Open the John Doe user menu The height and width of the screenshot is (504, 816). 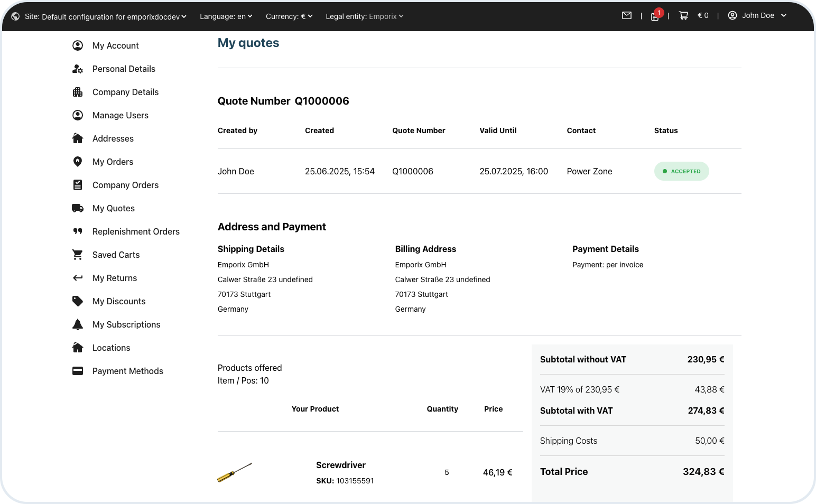pos(758,16)
